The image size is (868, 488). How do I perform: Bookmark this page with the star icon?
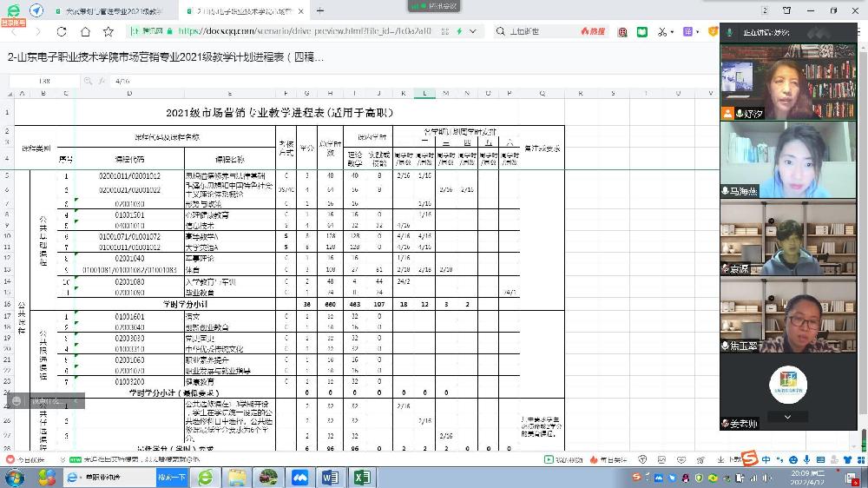[108, 31]
